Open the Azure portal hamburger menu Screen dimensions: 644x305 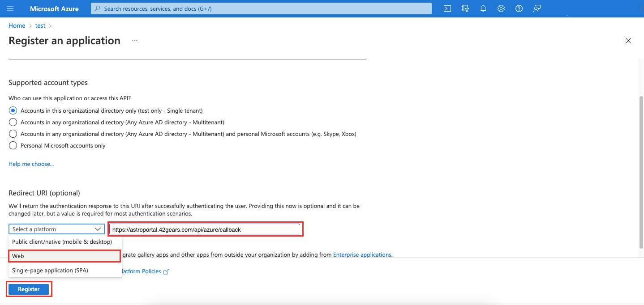point(11,8)
